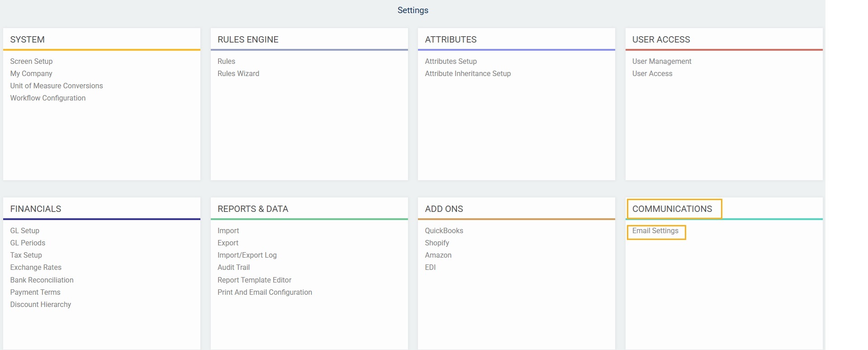The height and width of the screenshot is (350, 868).
Task: Open EDI add-on settings
Action: 430,267
